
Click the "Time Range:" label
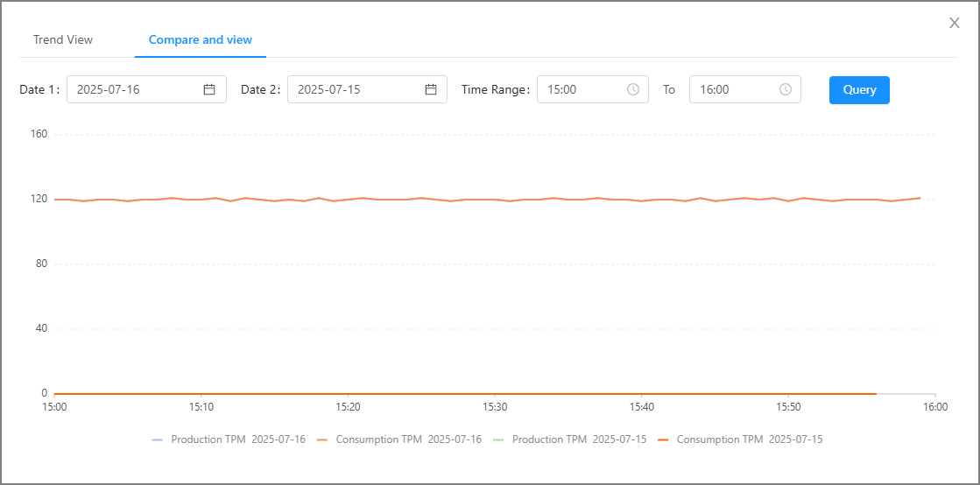[496, 89]
